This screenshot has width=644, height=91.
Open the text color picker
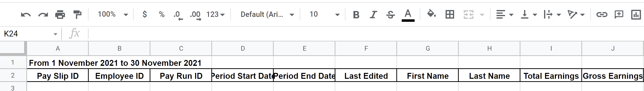pyautogui.click(x=408, y=15)
